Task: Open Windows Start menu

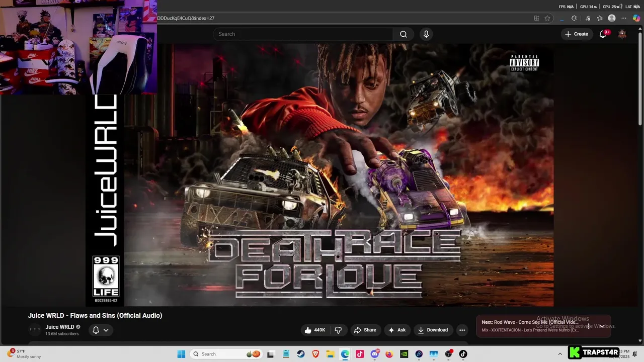Action: (181, 354)
